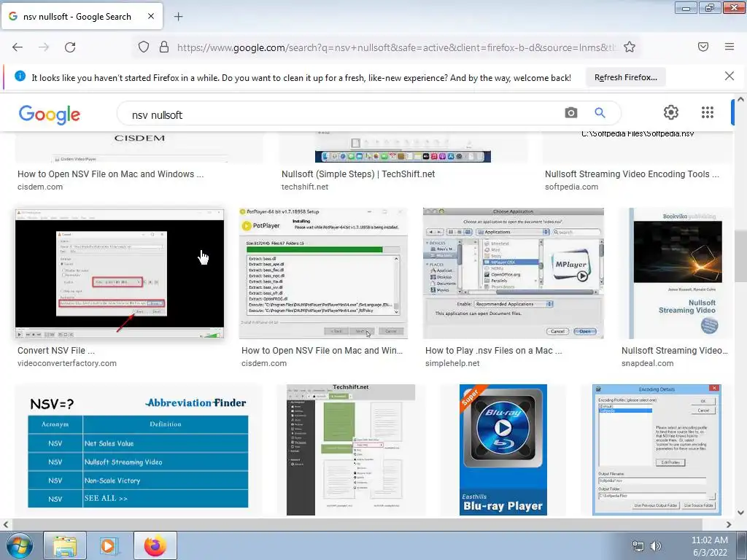
Task: Open the Nullsoft Streaming Video book thumbnail
Action: [676, 273]
